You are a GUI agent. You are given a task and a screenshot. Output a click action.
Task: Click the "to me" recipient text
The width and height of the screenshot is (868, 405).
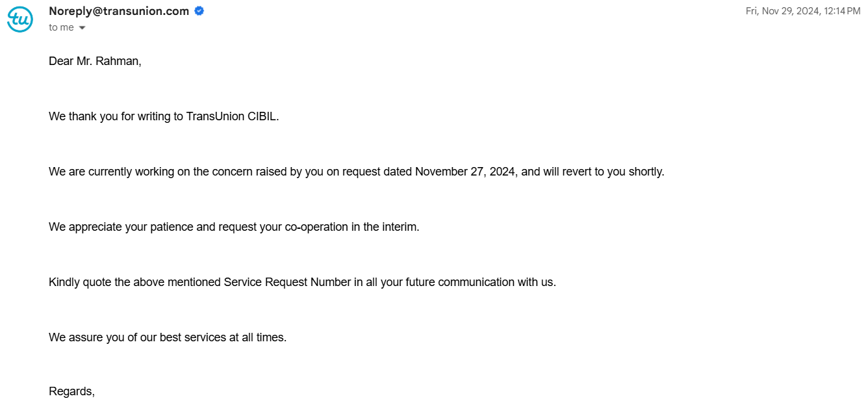61,27
